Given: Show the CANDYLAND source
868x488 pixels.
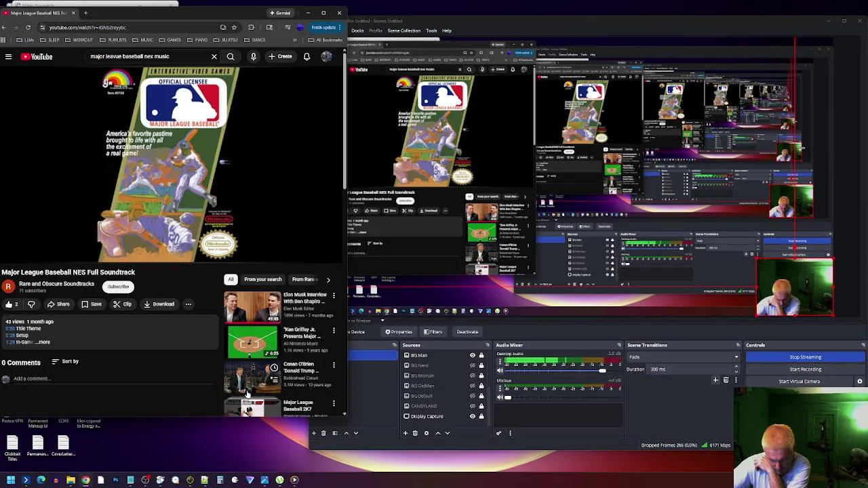Looking at the screenshot, I should pos(473,406).
